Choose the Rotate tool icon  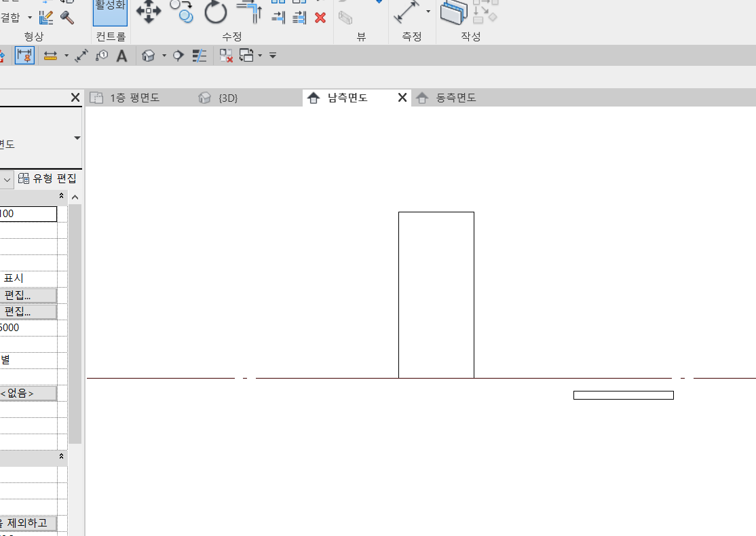point(216,12)
